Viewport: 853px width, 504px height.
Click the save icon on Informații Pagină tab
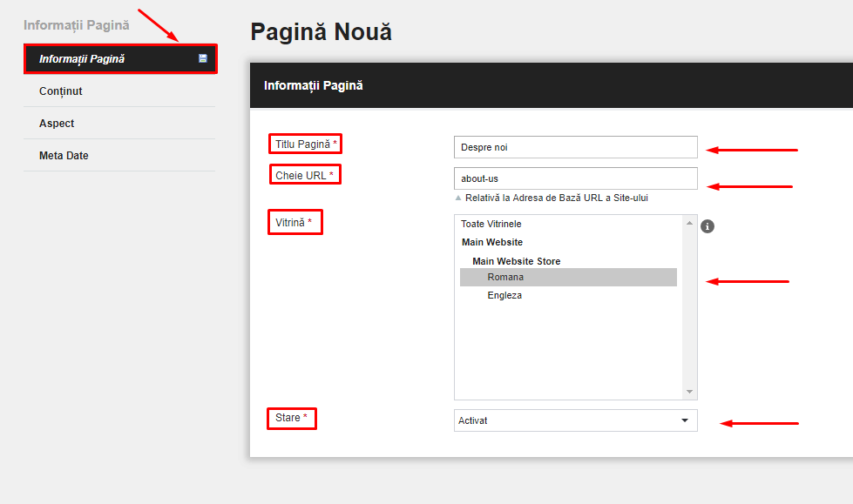tap(203, 58)
